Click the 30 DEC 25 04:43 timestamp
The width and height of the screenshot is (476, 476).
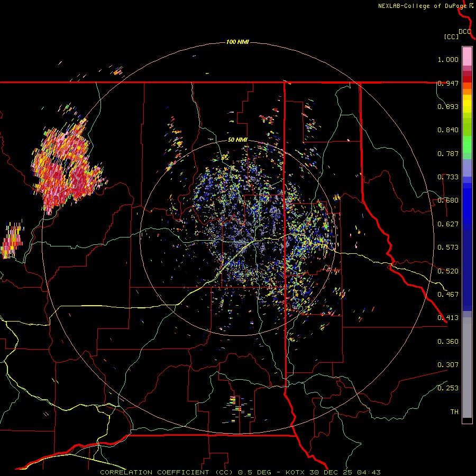click(345, 472)
